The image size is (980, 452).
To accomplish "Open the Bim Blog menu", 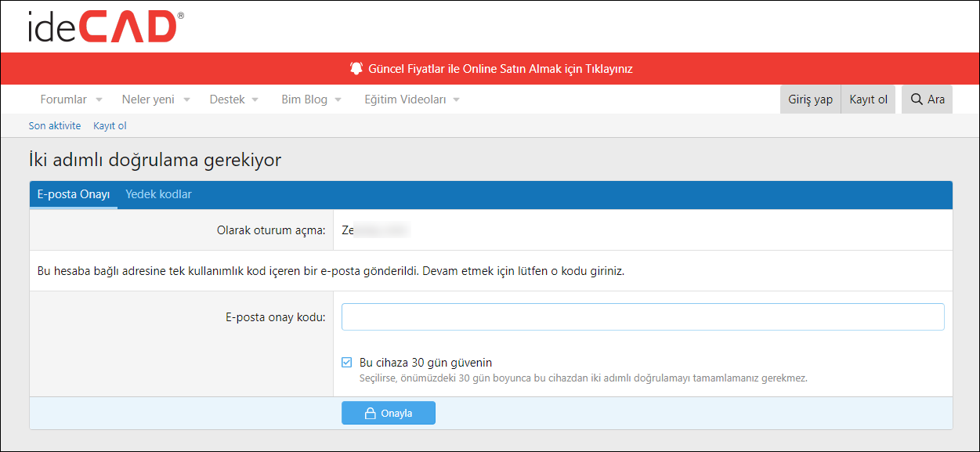I will 305,99.
